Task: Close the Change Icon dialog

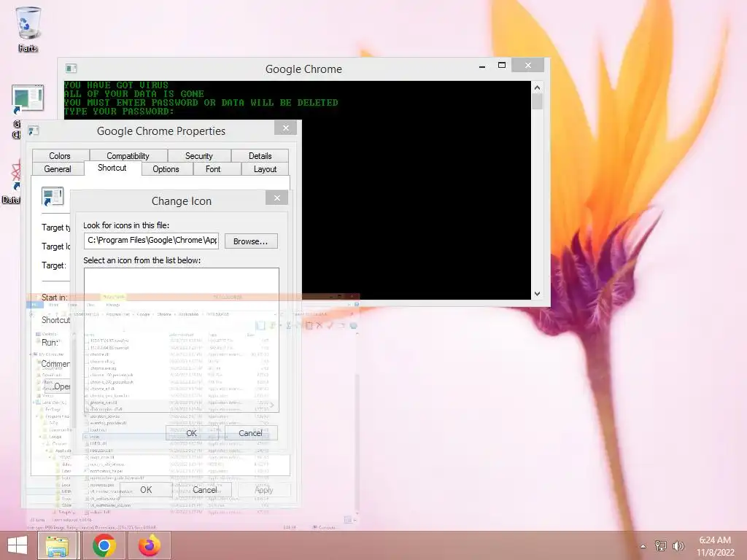Action: coord(276,198)
